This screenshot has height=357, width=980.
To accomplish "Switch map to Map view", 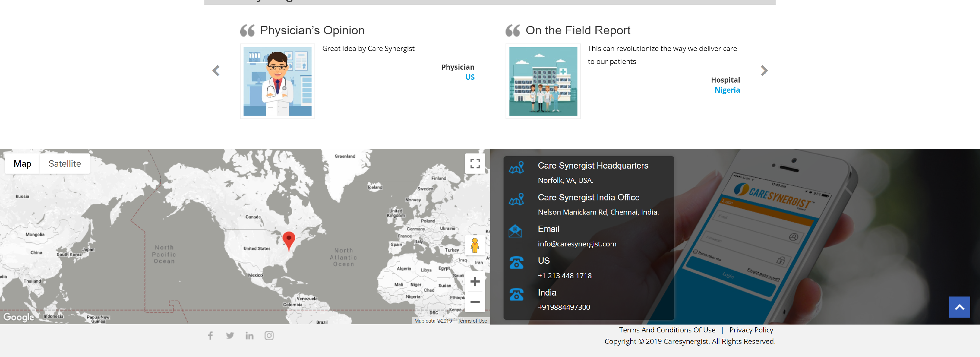I will click(x=22, y=164).
